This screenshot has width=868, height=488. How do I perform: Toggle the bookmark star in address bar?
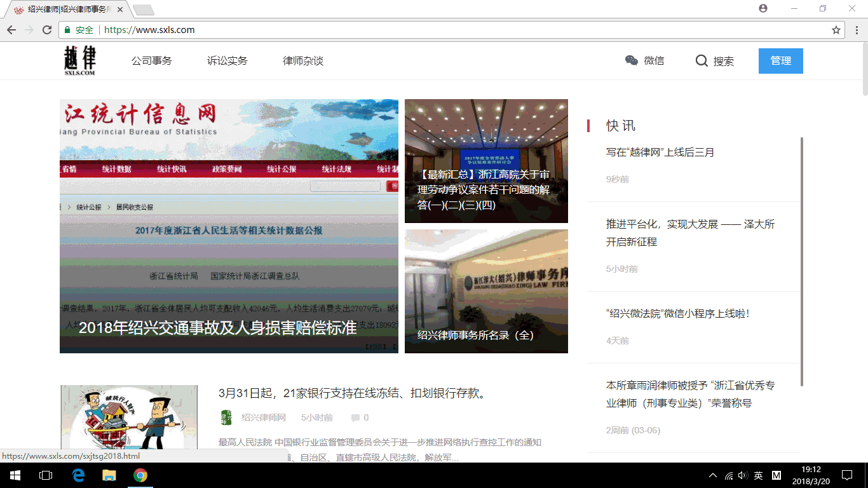point(837,29)
